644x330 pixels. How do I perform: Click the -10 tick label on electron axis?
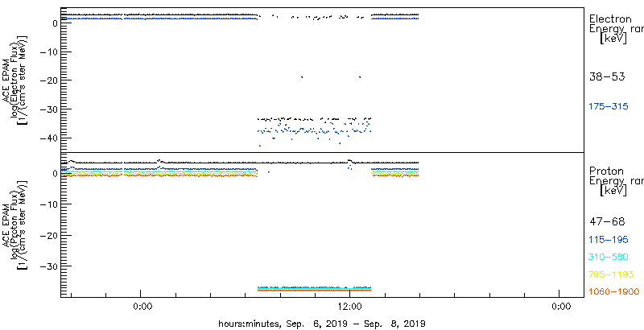48,52
